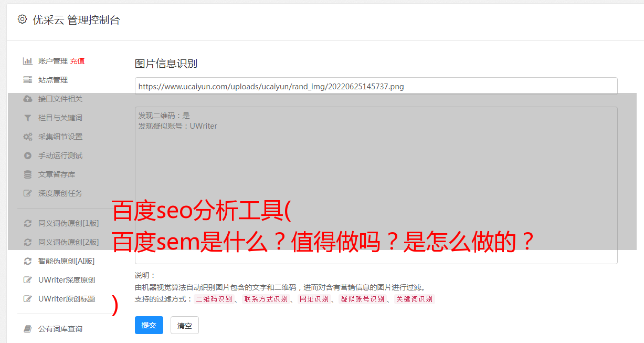This screenshot has width=644, height=343.
Task: Click the image URL input field
Action: 376,86
